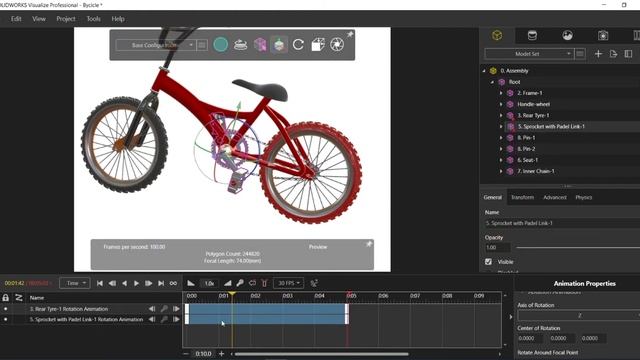
Task: Expand the Frame-1 tree node
Action: (x=501, y=93)
